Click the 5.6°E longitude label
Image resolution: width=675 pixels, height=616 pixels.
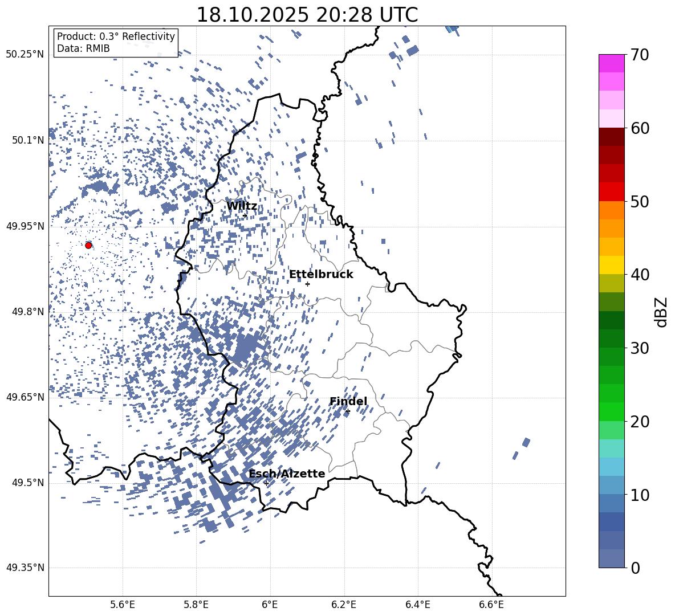[x=123, y=605]
